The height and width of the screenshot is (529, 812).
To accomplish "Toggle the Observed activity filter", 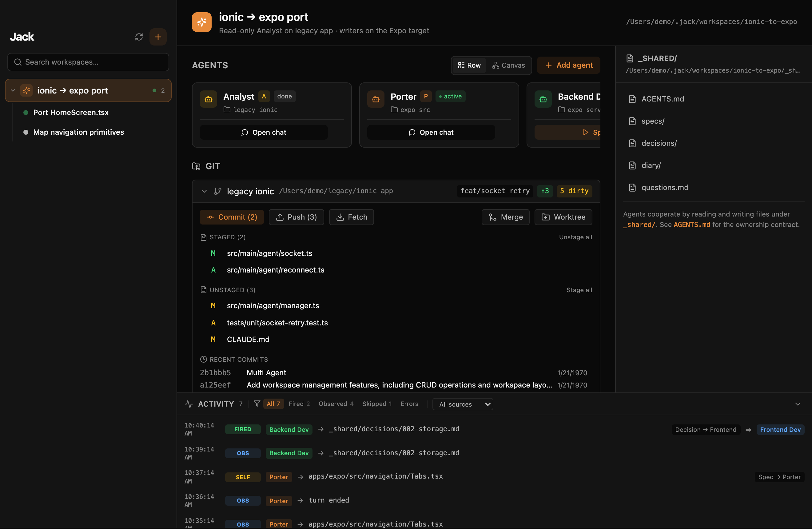I will (x=336, y=404).
